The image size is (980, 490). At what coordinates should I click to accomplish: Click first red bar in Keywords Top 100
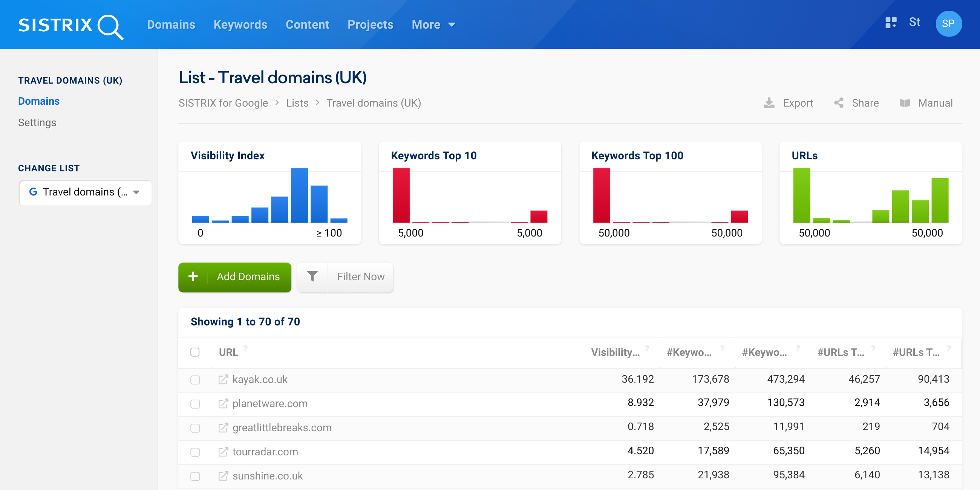coord(602,195)
